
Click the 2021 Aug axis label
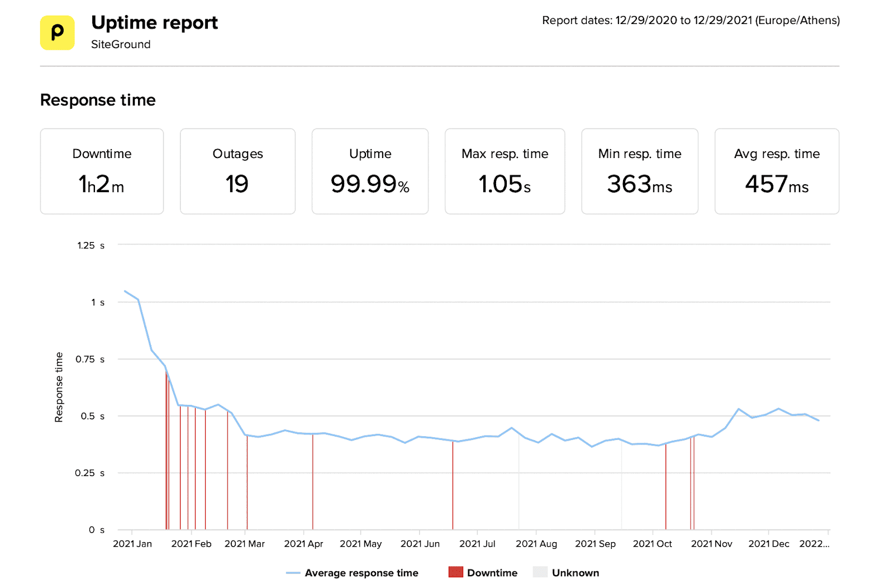[536, 544]
